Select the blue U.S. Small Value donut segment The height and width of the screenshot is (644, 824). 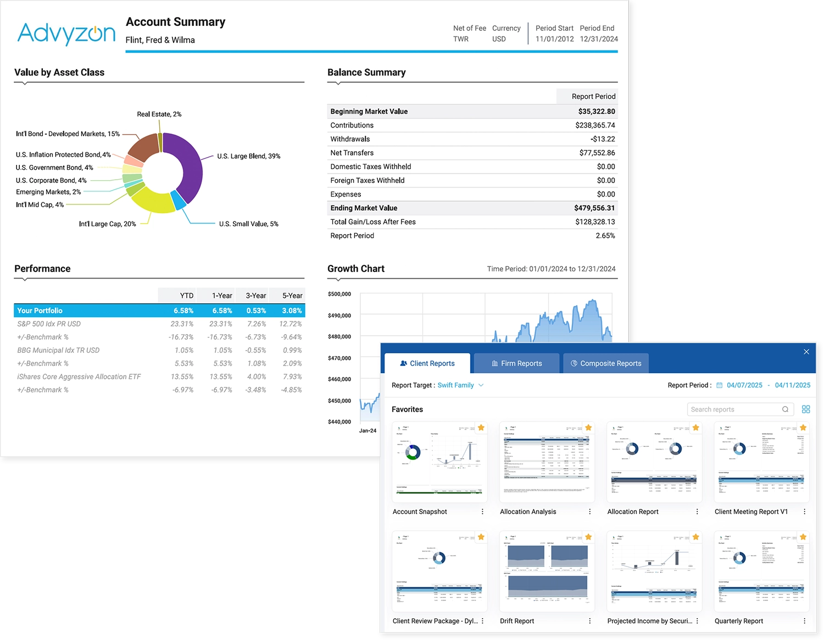coord(179,200)
